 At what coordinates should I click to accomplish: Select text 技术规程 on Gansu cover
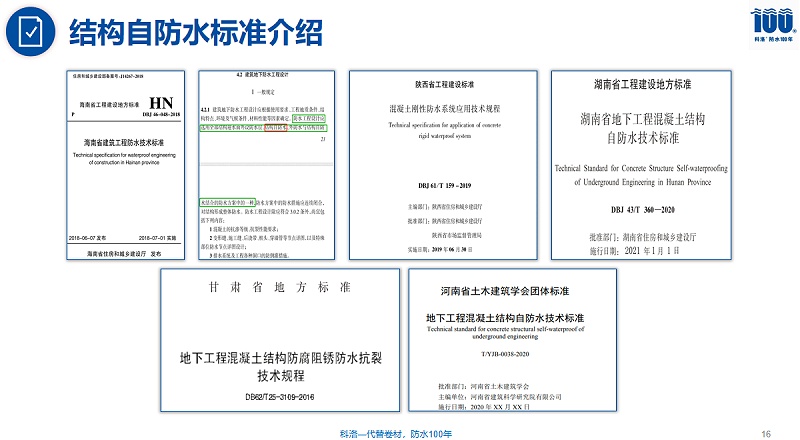(x=281, y=376)
